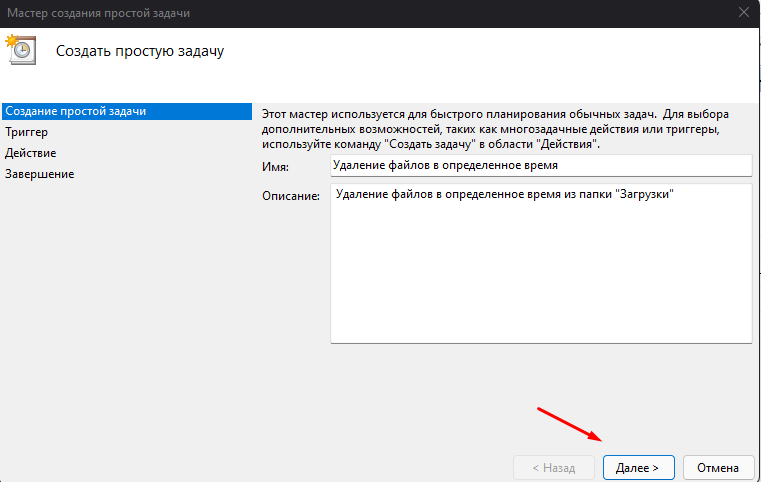Click the wizard intro description text
Screen dimensions: 761x482
(x=495, y=129)
